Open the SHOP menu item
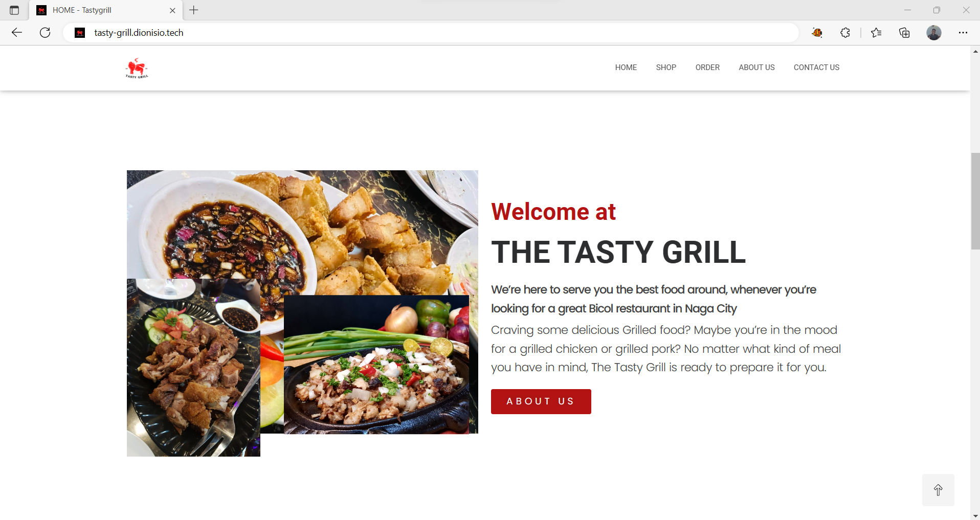This screenshot has height=520, width=980. (x=666, y=67)
